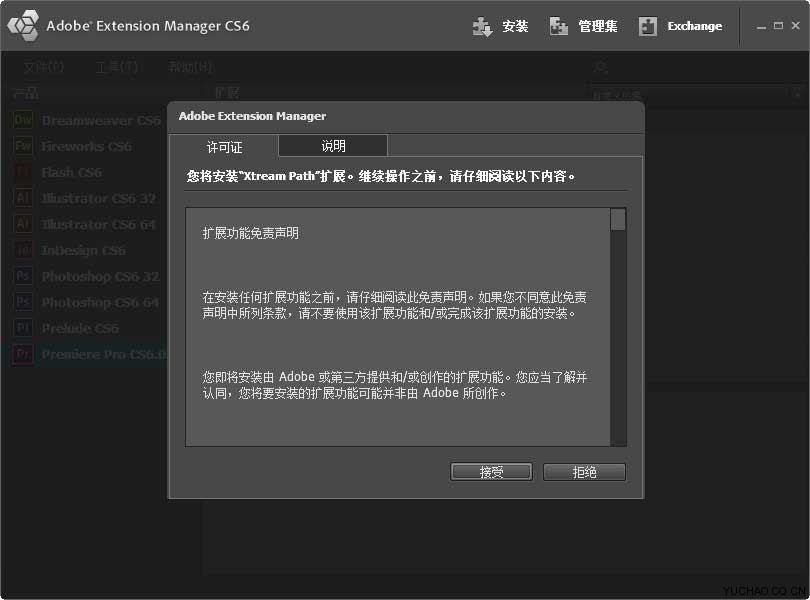The width and height of the screenshot is (810, 600).
Task: Click the 管理集 (Manage Sets) icon
Action: (558, 26)
